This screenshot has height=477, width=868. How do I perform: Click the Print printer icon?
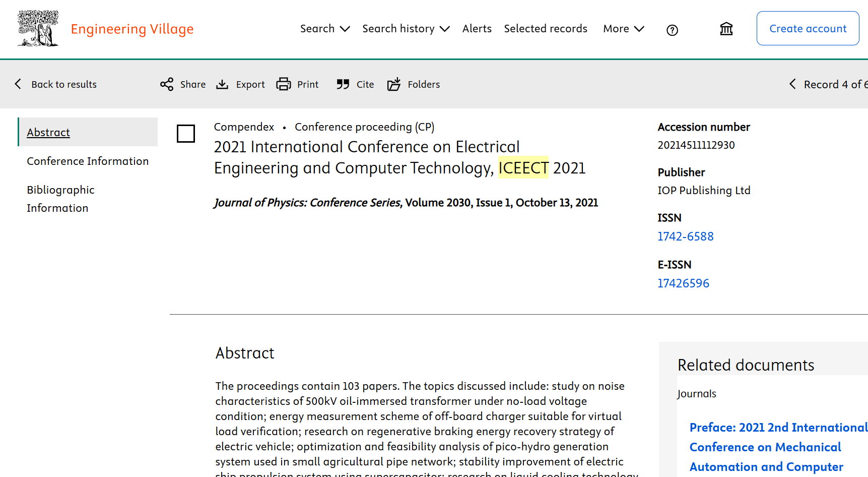284,84
